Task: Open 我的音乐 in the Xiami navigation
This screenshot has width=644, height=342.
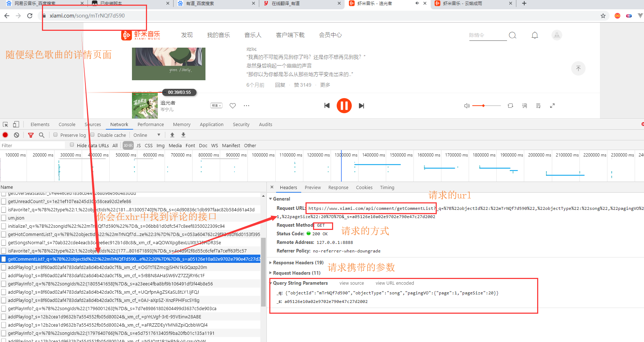Action: click(218, 35)
